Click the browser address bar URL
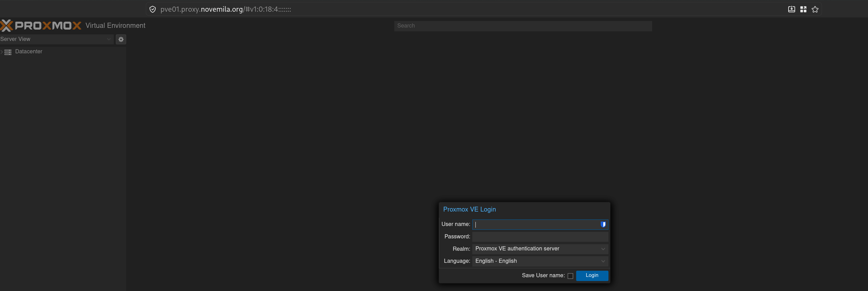This screenshot has height=291, width=868. tap(226, 9)
